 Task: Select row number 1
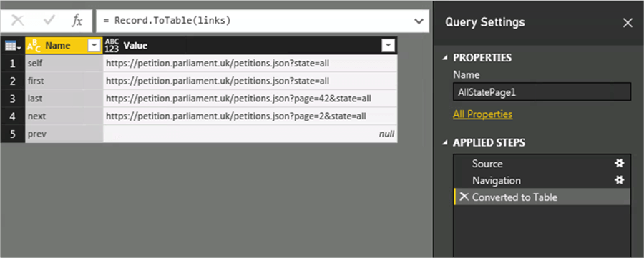coord(13,64)
